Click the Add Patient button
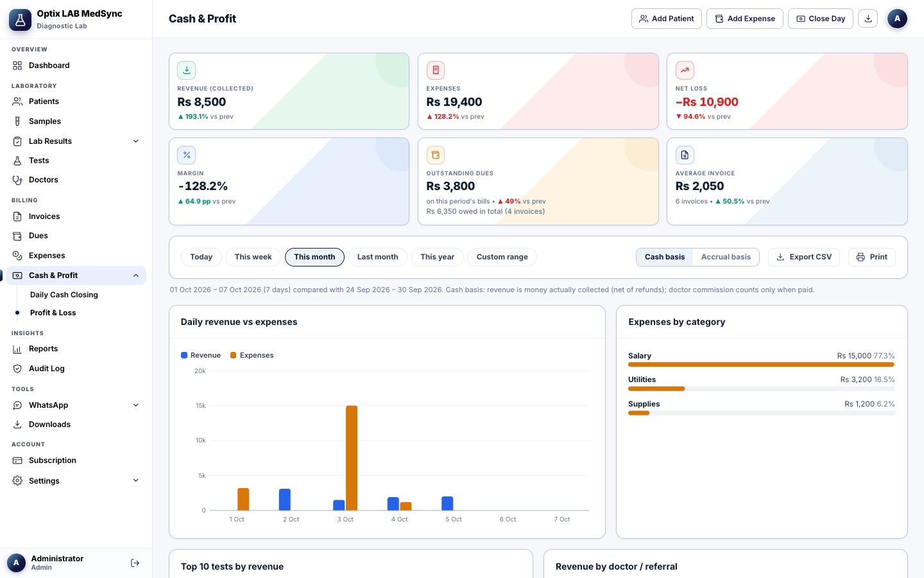Screen dimensions: 924x578 667,19
